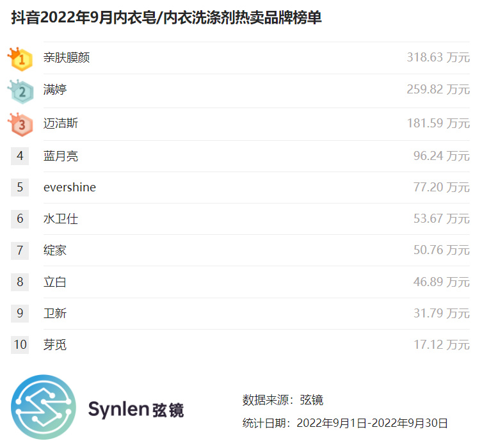Click the chart title heading
Viewport: 482px width, 448px height.
coord(166,17)
